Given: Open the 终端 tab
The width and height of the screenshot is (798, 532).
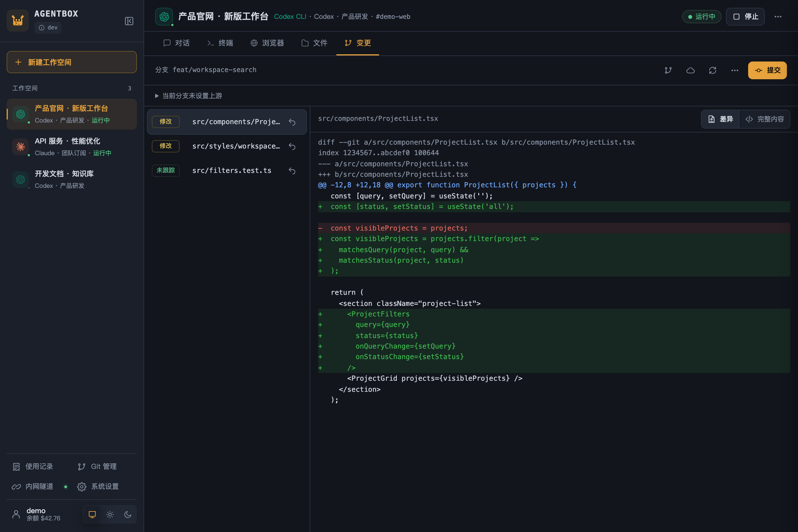Looking at the screenshot, I should click(220, 43).
